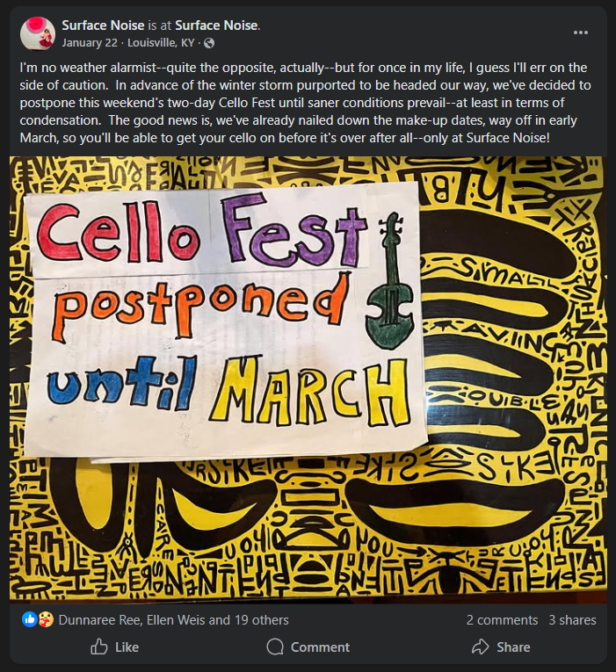Click the January 22 post timestamp
Viewport: 616px width, 672px height.
click(89, 42)
